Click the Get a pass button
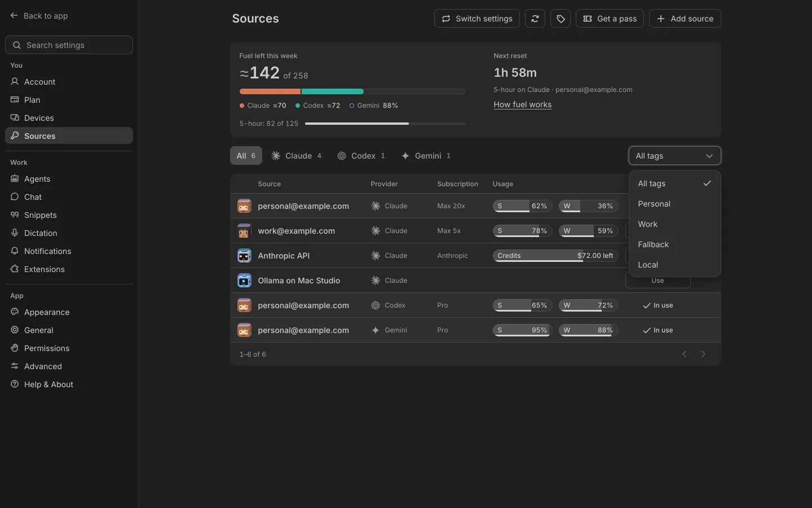 610,19
